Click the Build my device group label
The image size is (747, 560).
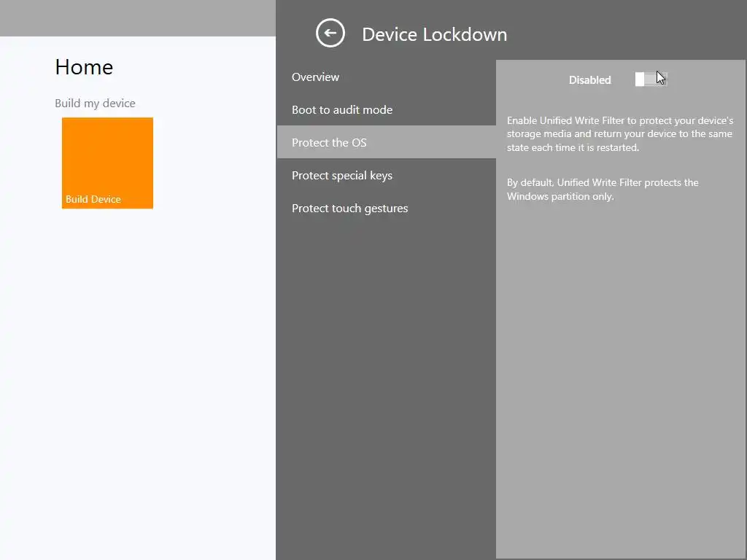[95, 104]
